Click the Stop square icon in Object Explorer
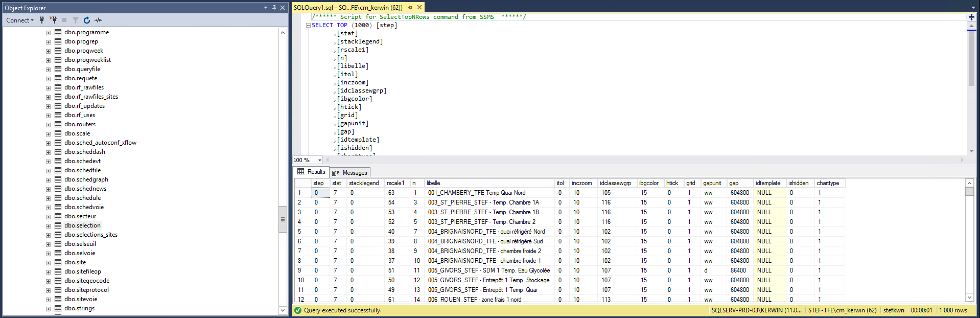980x318 pixels. pyautogui.click(x=64, y=20)
